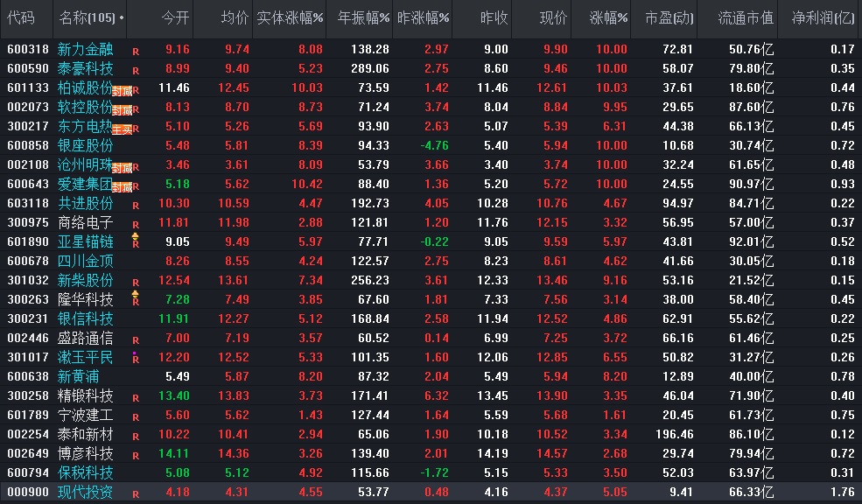The image size is (862, 504).
Task: Select stock code 002073
Action: click(x=28, y=107)
